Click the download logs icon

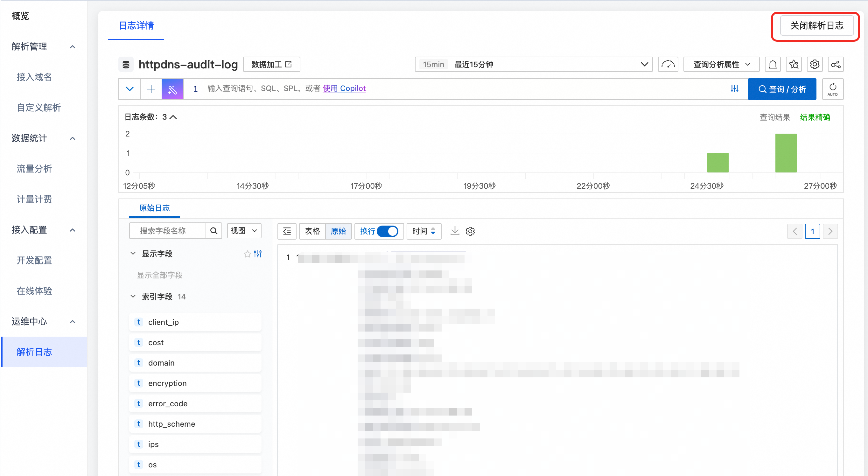(455, 231)
